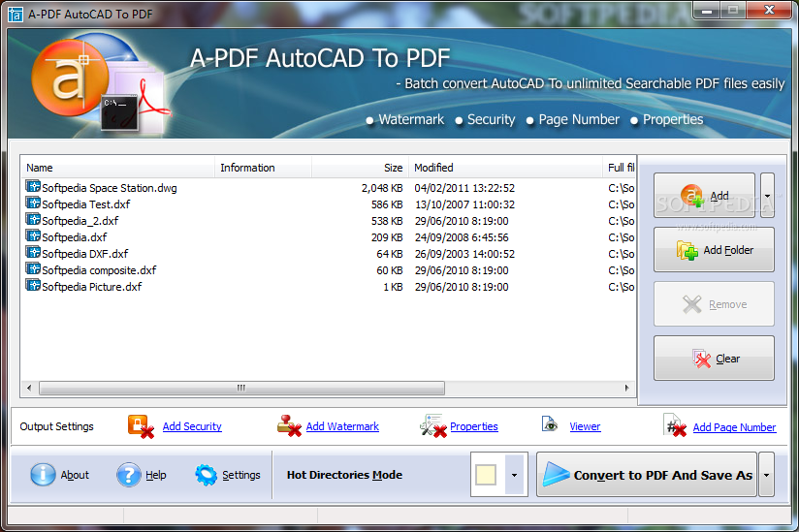Sort by the Information column header
The image size is (799, 532).
pos(263,168)
